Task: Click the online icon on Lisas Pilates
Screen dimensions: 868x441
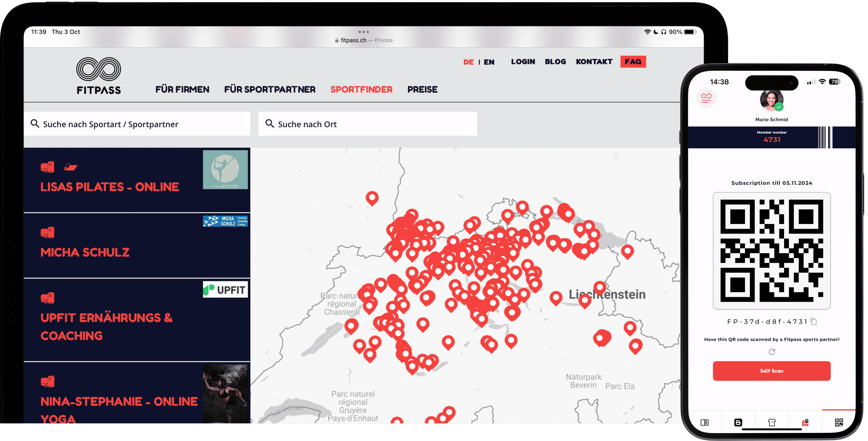Action: pyautogui.click(x=47, y=167)
